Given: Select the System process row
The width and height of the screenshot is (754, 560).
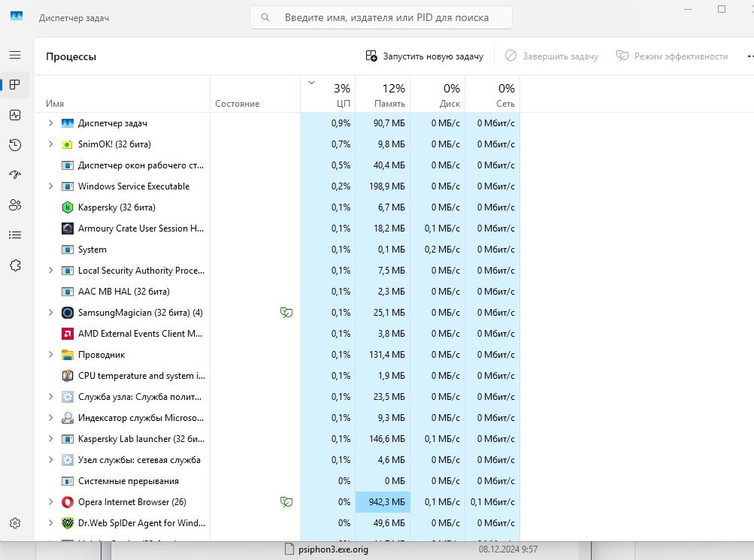Looking at the screenshot, I should [x=277, y=250].
